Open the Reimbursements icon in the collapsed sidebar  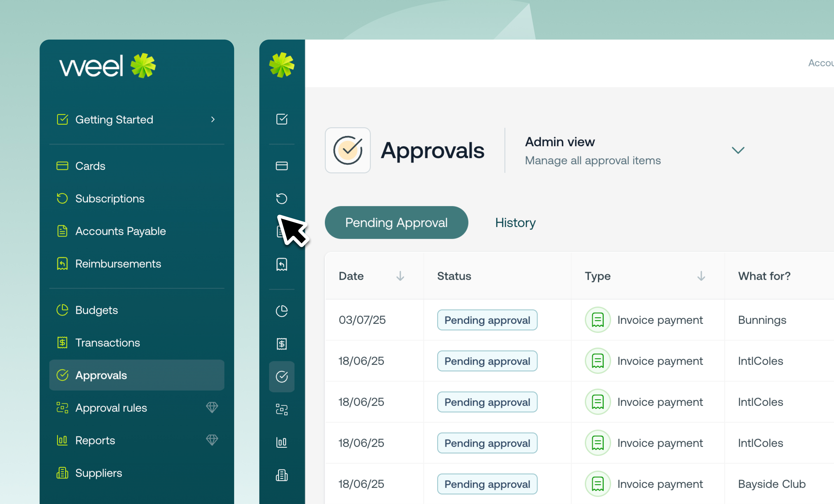(282, 264)
